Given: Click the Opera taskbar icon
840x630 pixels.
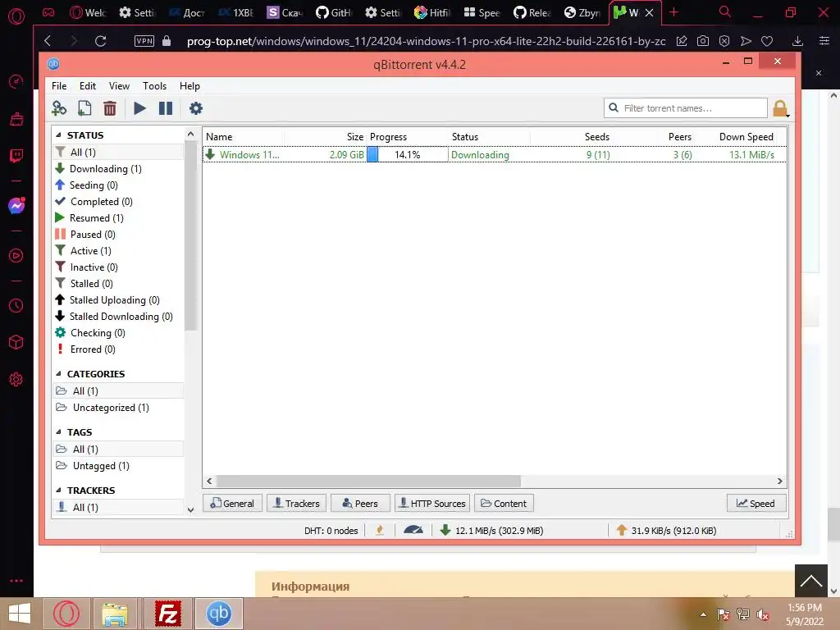Looking at the screenshot, I should (x=66, y=614).
